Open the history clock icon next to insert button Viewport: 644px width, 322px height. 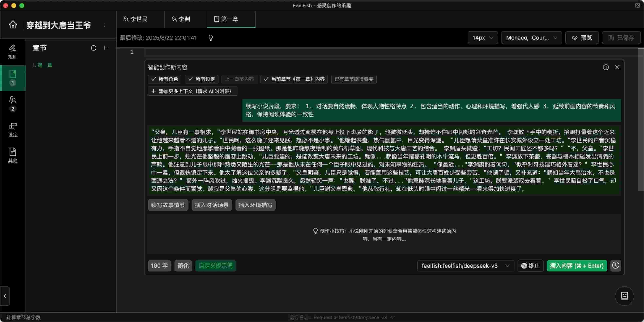(615, 265)
